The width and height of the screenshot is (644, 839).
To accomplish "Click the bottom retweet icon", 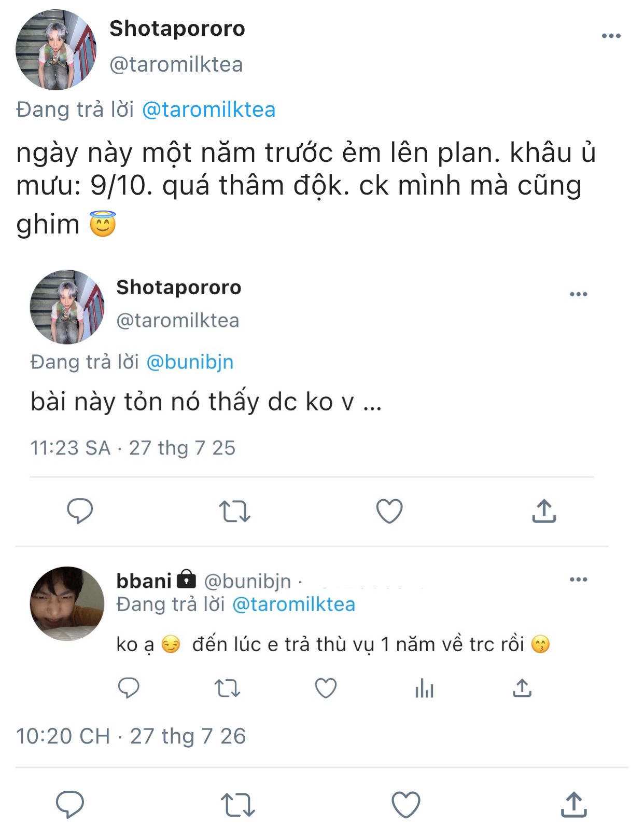I will pyautogui.click(x=237, y=805).
